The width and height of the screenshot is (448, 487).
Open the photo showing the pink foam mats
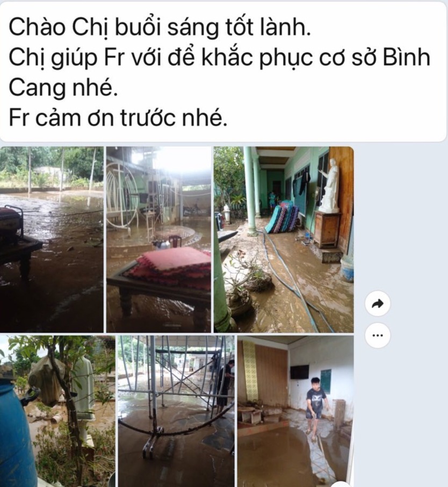158,239
